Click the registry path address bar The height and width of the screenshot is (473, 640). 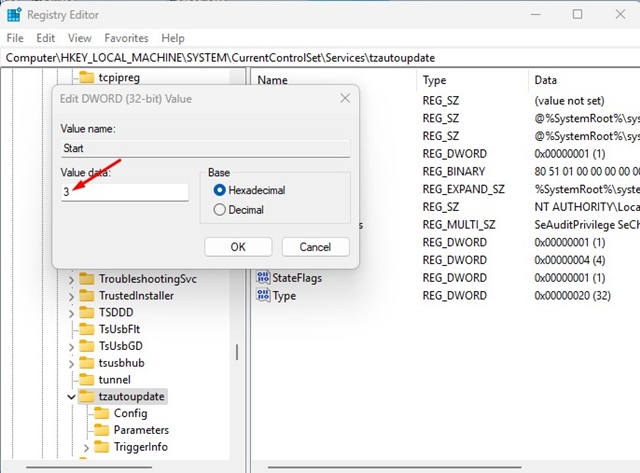(320, 58)
